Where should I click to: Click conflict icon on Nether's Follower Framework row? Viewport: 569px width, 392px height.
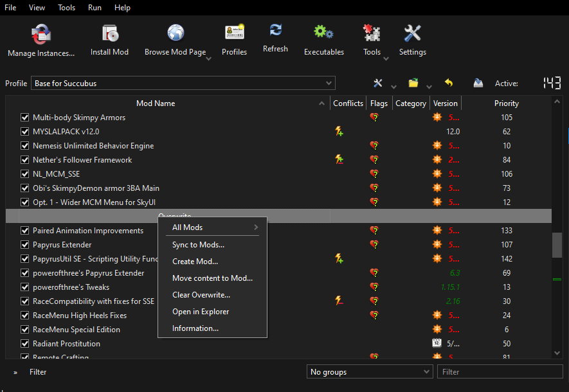pyautogui.click(x=339, y=159)
